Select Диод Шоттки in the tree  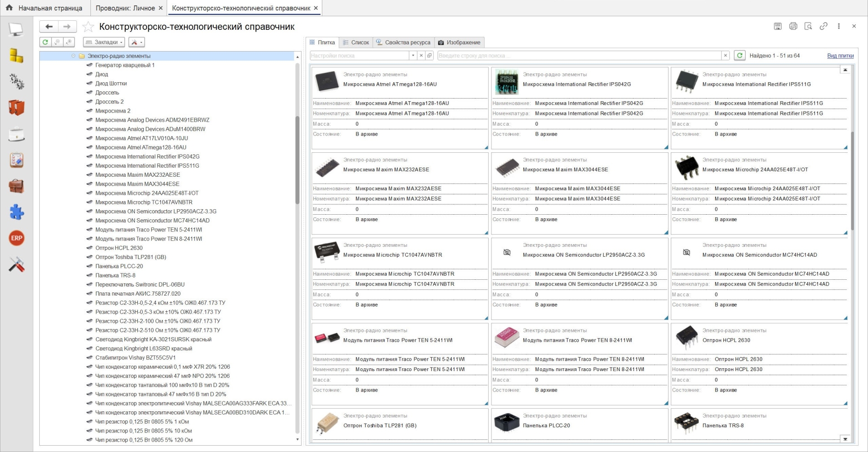[x=111, y=84]
